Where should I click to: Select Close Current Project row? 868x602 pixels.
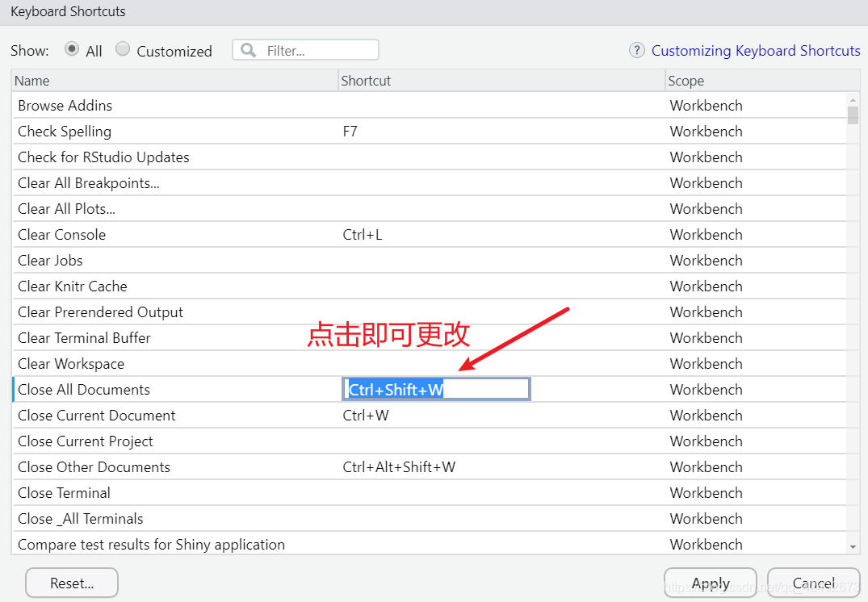[429, 441]
